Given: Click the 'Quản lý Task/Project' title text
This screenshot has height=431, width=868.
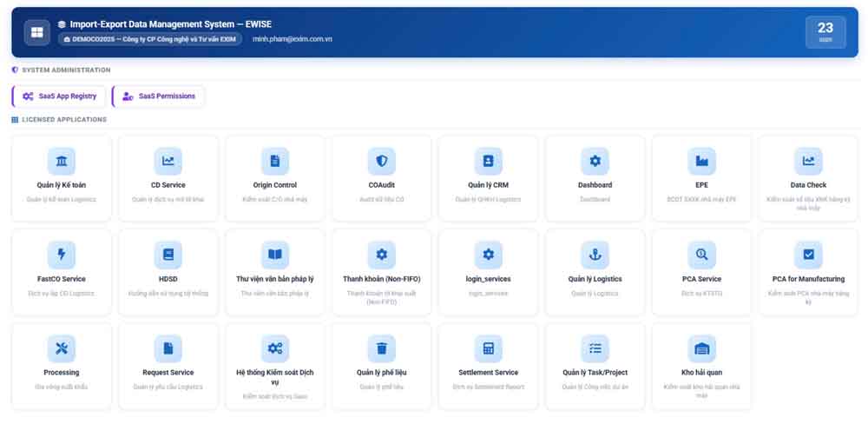Looking at the screenshot, I should click(x=595, y=373).
